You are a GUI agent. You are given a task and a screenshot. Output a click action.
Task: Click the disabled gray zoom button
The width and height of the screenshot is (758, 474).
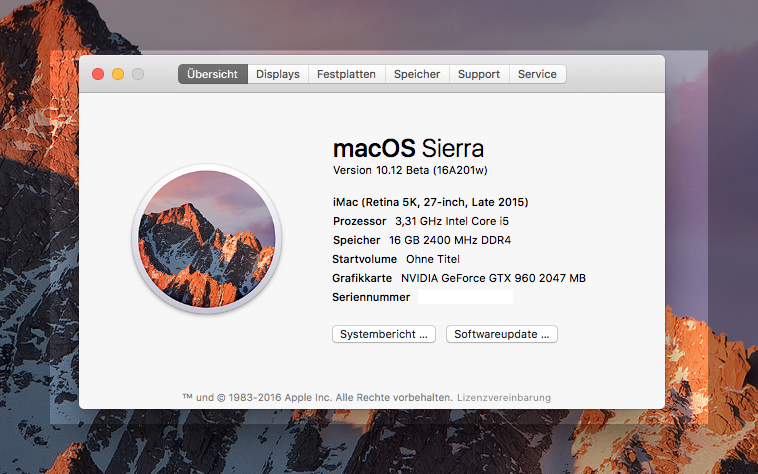point(138,74)
